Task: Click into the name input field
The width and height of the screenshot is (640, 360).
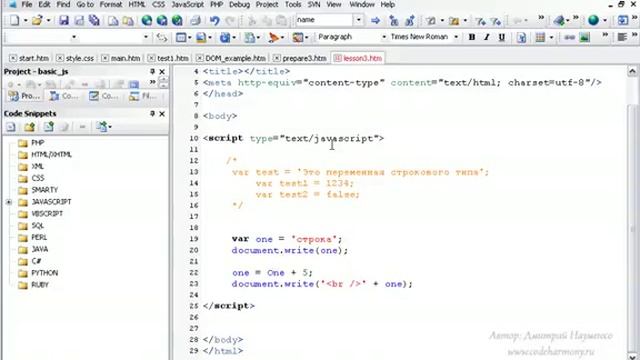Action: coord(324,20)
